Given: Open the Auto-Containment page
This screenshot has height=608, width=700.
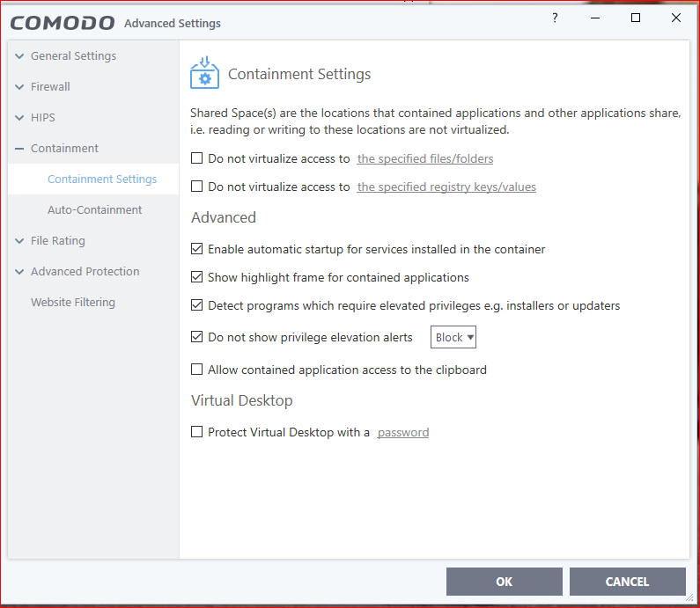Looking at the screenshot, I should tap(94, 210).
